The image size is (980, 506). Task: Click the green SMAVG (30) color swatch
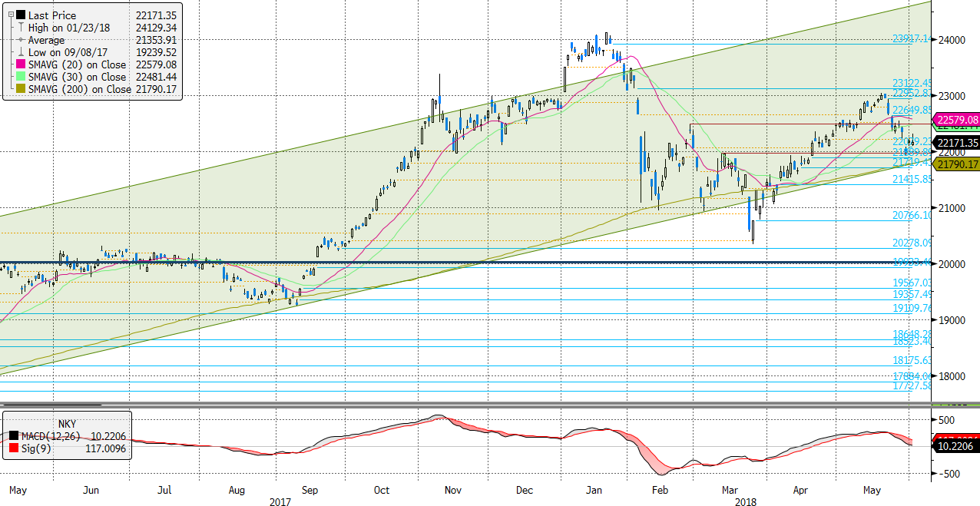click(x=20, y=77)
